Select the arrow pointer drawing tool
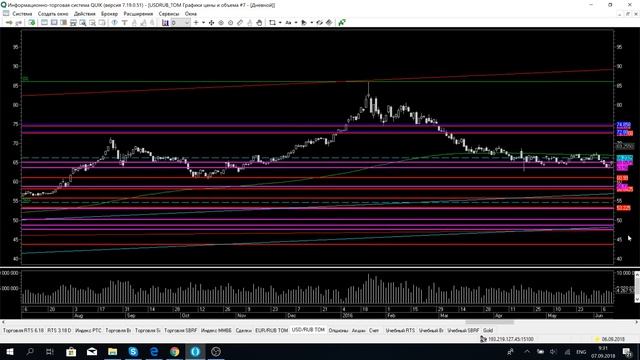This screenshot has height=360, width=640. (x=304, y=23)
